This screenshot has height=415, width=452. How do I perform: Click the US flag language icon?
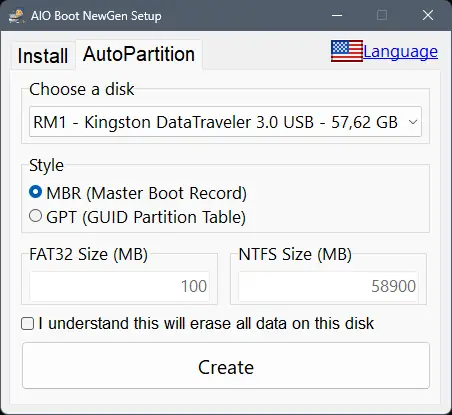(347, 51)
